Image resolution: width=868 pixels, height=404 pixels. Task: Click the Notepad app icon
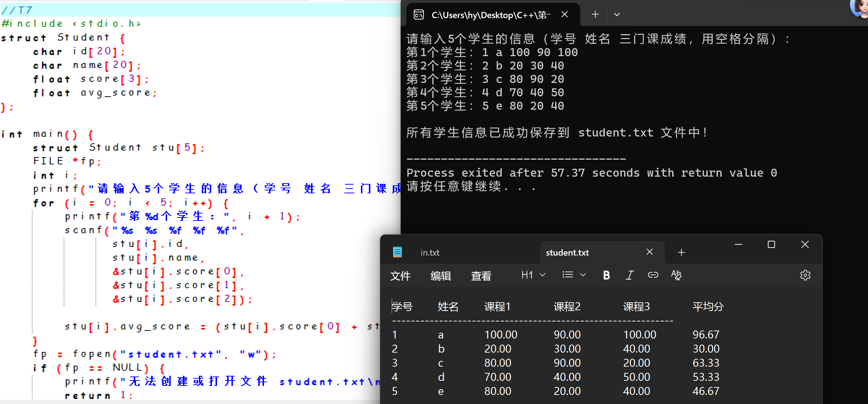tap(397, 252)
